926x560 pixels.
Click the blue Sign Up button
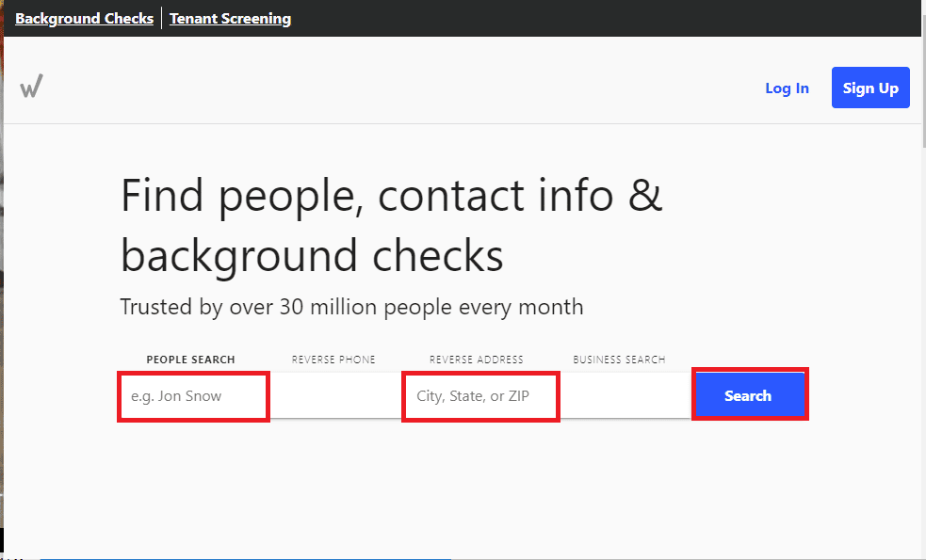pos(870,88)
